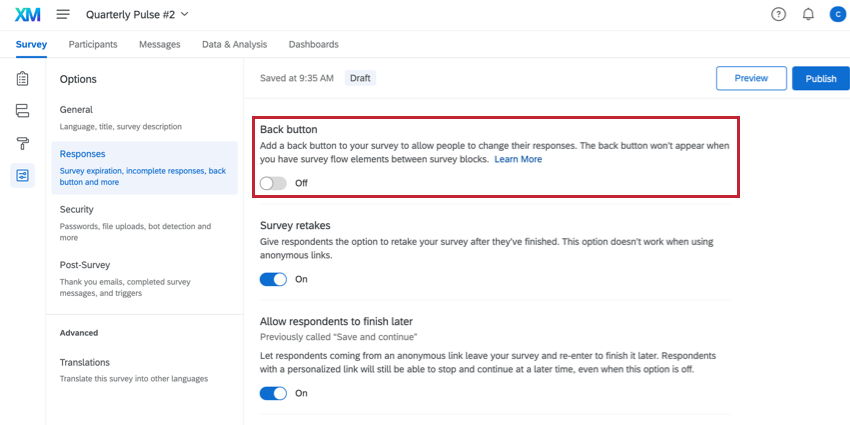Select the Security options section
Screen dimensions: 850x425
pos(144,223)
